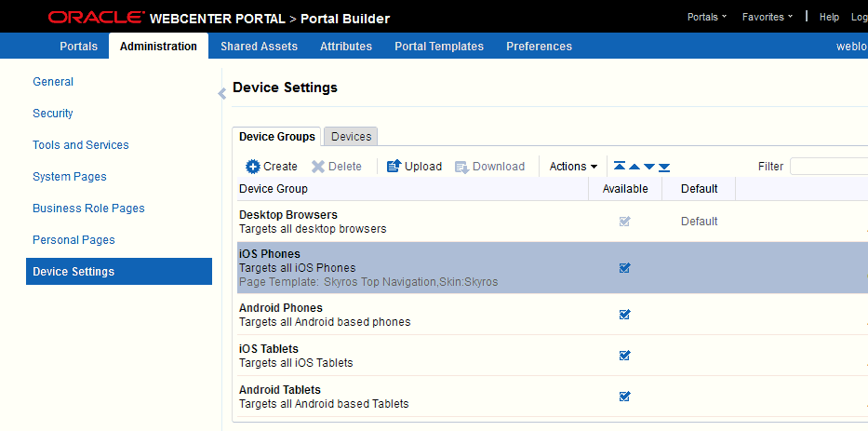Image resolution: width=868 pixels, height=431 pixels.
Task: Click the Default column header
Action: [700, 189]
